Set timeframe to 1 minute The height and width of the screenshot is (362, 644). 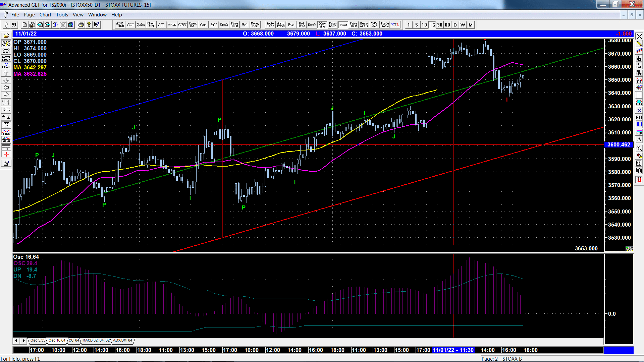tap(409, 25)
